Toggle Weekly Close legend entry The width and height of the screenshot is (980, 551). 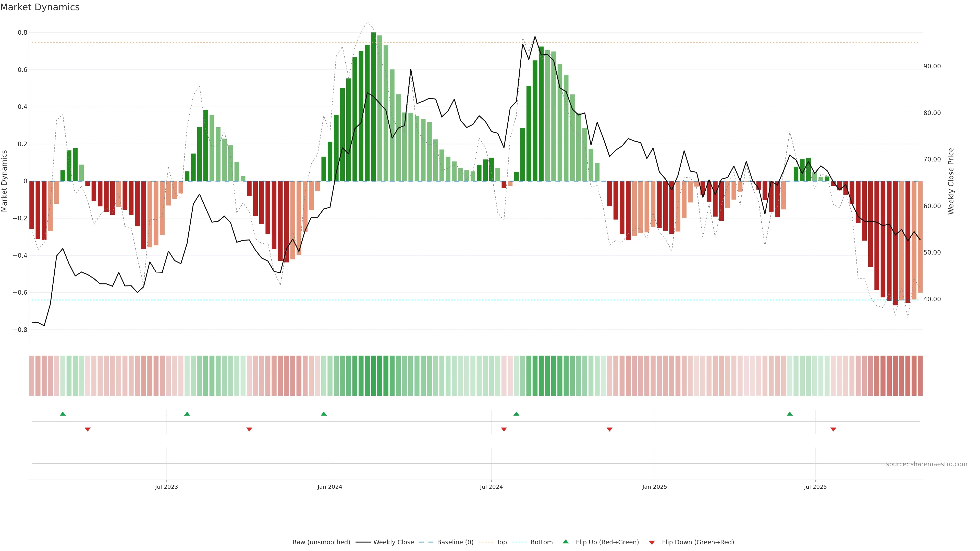coord(393,542)
